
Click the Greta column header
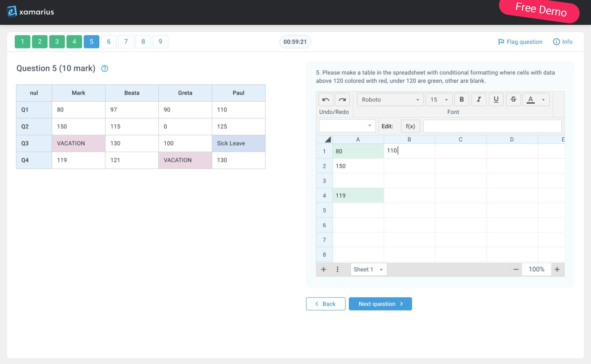coord(185,93)
